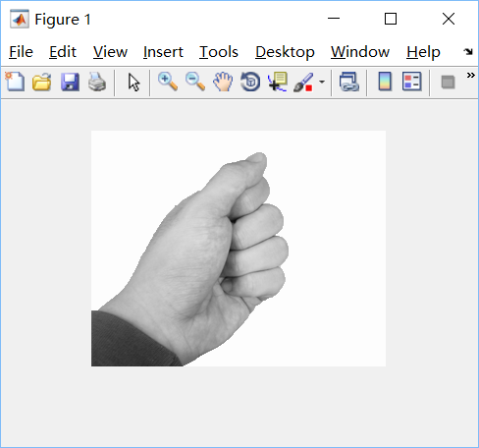Viewport: 479px width, 448px height.
Task: Toggle the Edit Plot arrow pointer
Action: (133, 82)
